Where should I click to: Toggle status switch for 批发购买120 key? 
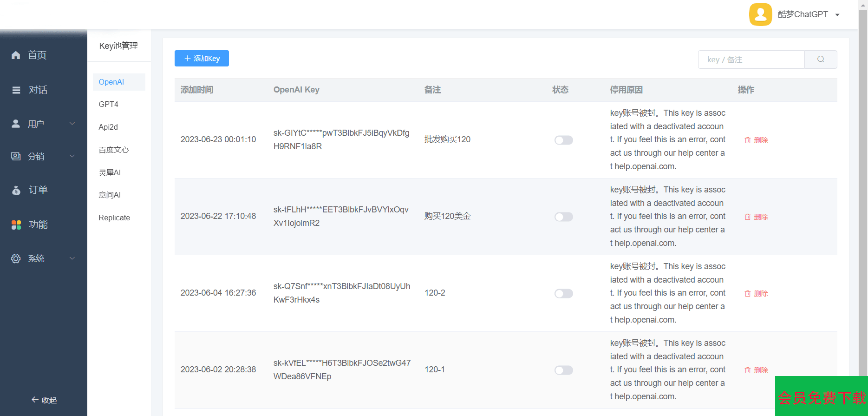pos(563,140)
